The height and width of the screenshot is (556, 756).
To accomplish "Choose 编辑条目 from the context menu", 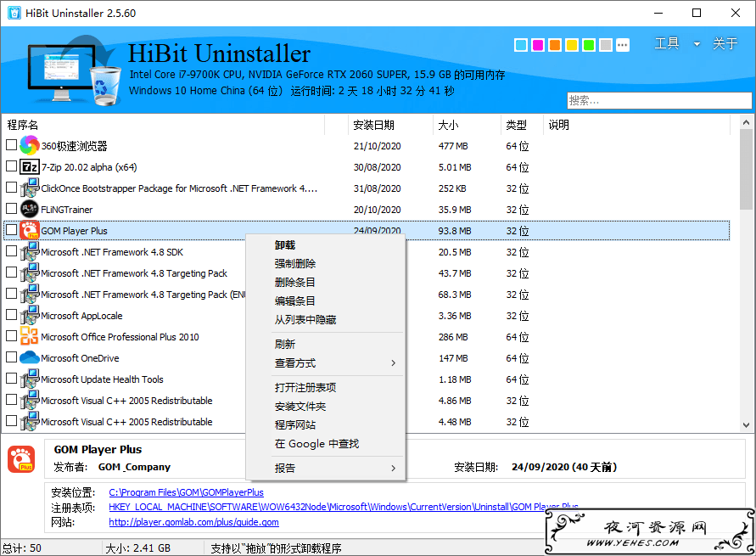I will [326, 300].
